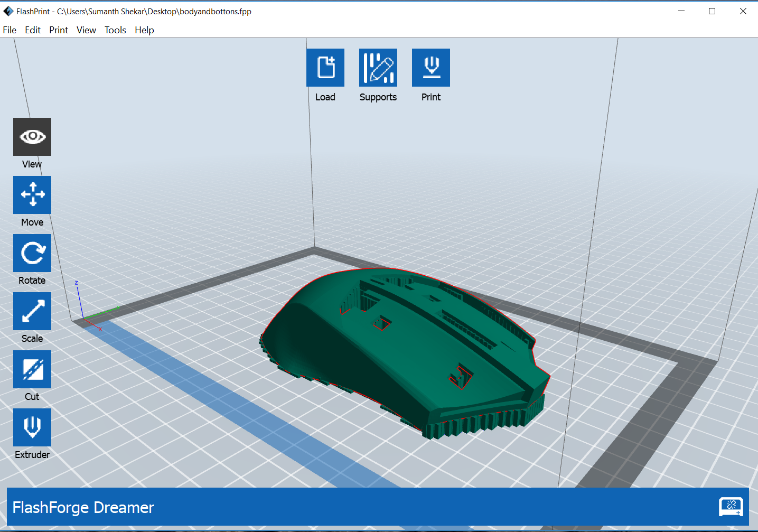The height and width of the screenshot is (532, 758).
Task: Activate the View eye tool
Action: point(32,137)
